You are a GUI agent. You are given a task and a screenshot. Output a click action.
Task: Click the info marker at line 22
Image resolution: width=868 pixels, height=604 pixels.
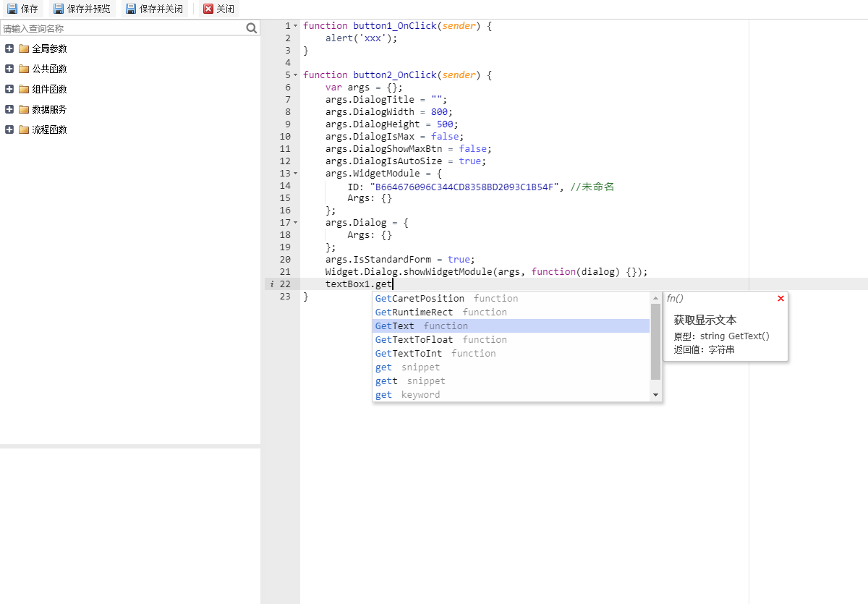(x=272, y=284)
